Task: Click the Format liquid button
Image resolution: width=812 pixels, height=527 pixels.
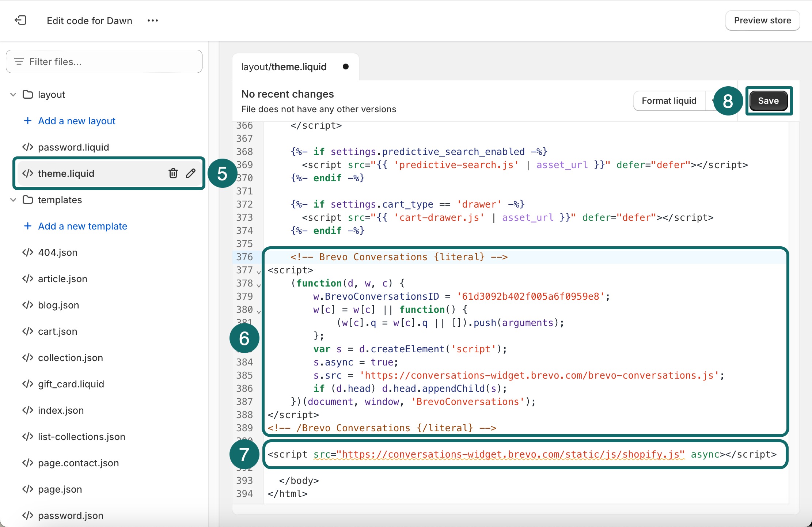Action: (x=669, y=101)
